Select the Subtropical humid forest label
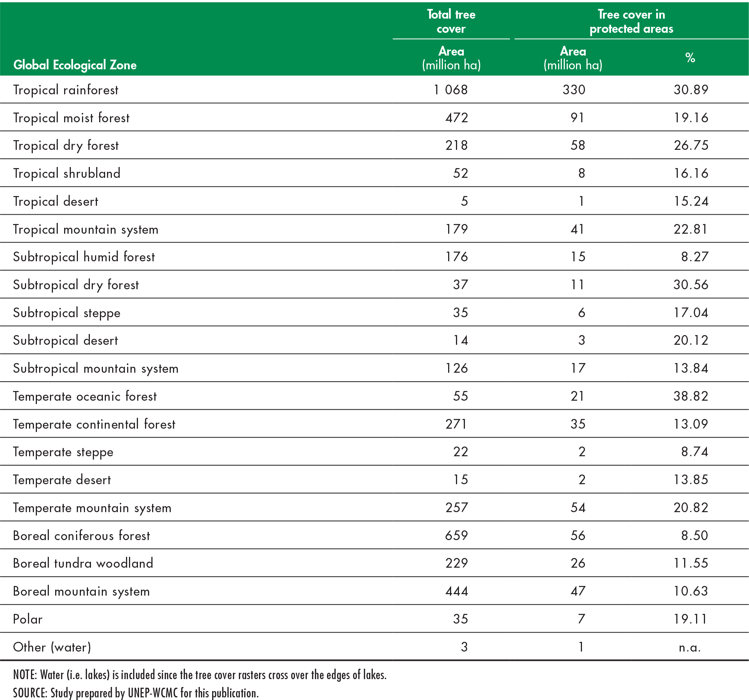Viewport: 749px width, 700px height. click(84, 257)
